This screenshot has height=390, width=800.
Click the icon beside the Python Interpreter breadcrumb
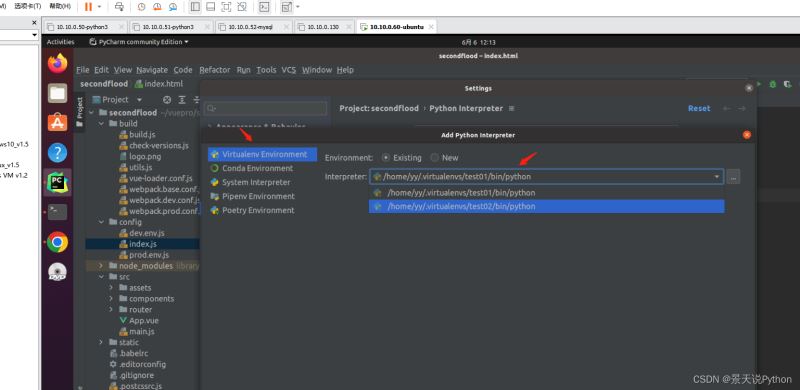(x=512, y=108)
